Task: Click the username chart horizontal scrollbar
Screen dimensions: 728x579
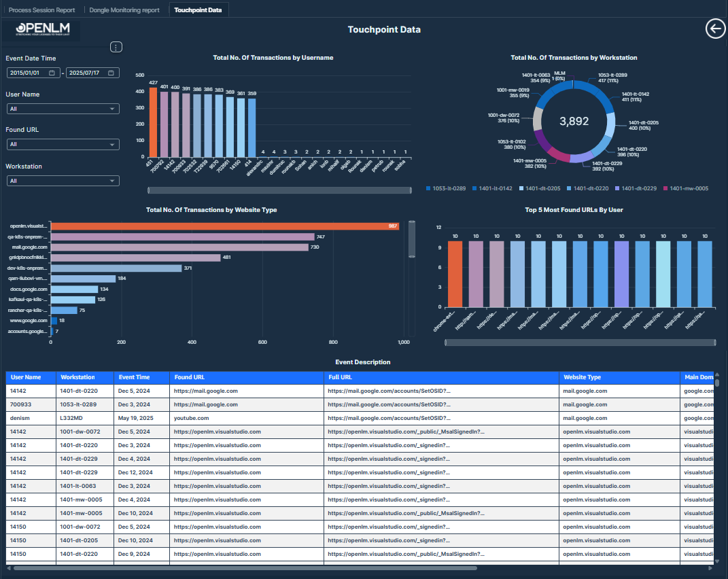Action: pos(279,190)
